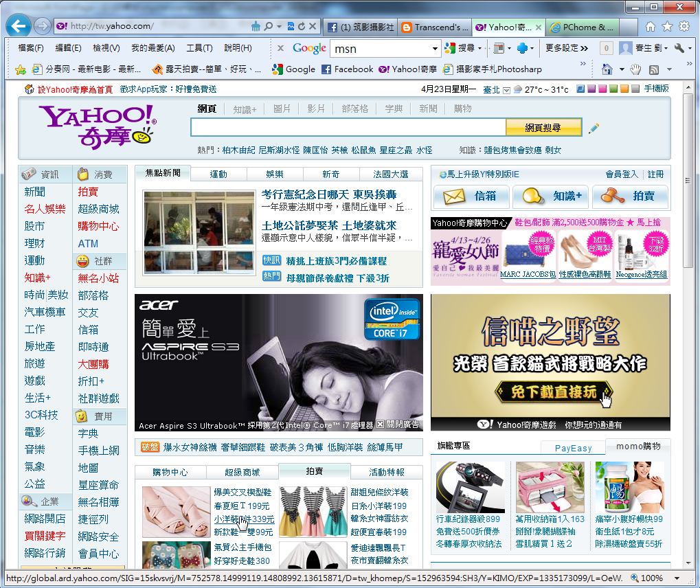Image resolution: width=700 pixels, height=588 pixels.
Task: Click the refresh icon in address bar
Action: (302, 26)
